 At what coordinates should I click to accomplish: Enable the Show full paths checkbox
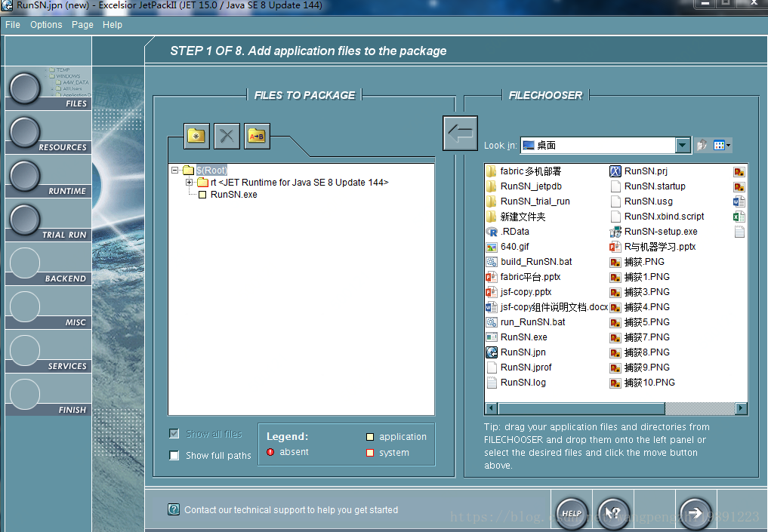pos(174,456)
